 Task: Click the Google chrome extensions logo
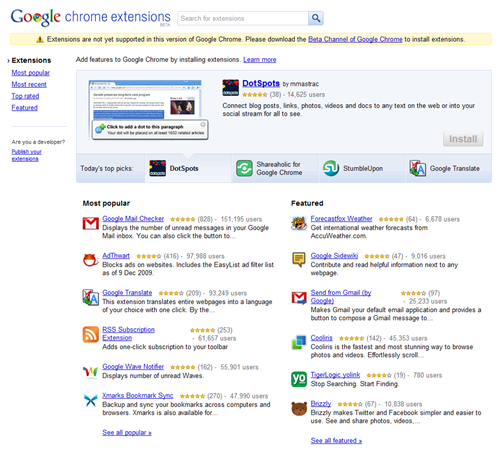coord(90,17)
